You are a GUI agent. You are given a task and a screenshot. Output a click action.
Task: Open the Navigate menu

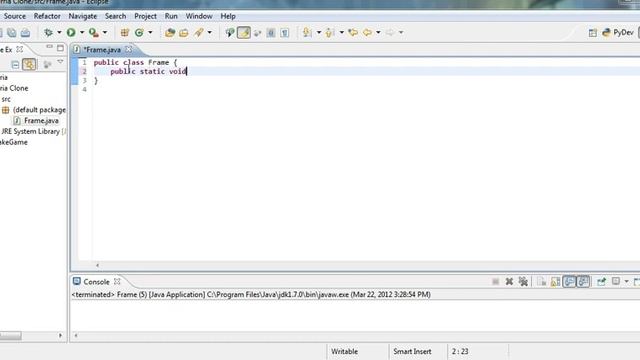[x=82, y=16]
